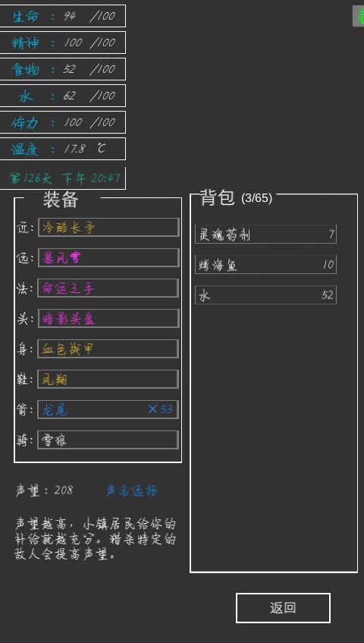Choose the 水 item in the backpack
Image resolution: width=364 pixels, height=643 pixels.
[x=265, y=295]
